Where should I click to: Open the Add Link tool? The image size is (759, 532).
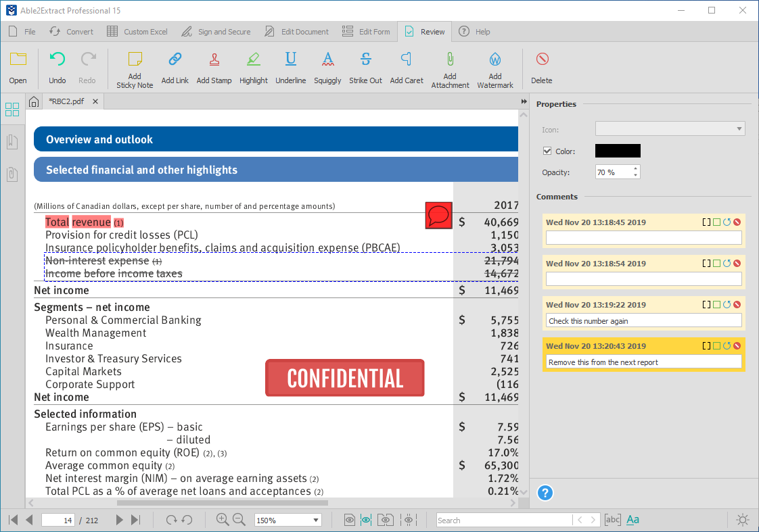click(x=175, y=68)
